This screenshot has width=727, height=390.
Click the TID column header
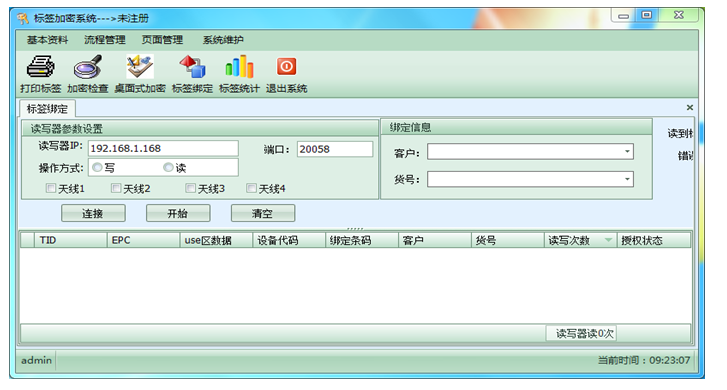70,240
